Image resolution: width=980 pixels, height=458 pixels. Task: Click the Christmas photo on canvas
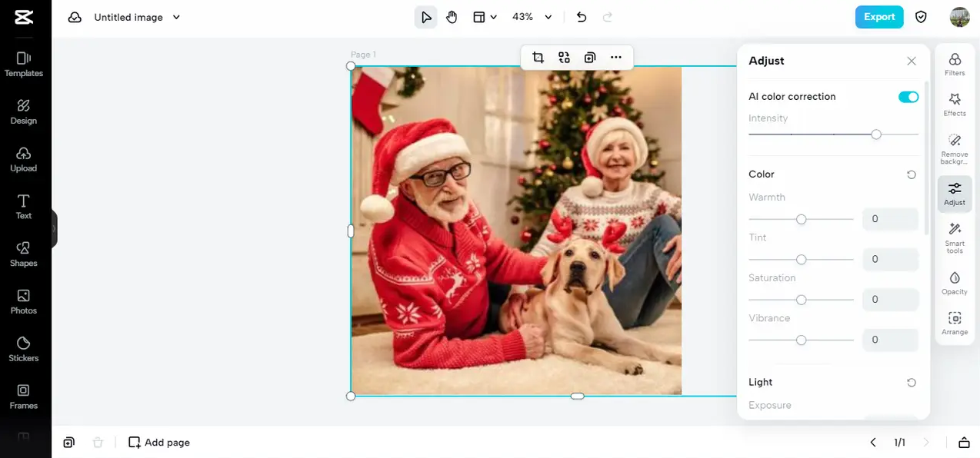click(516, 231)
